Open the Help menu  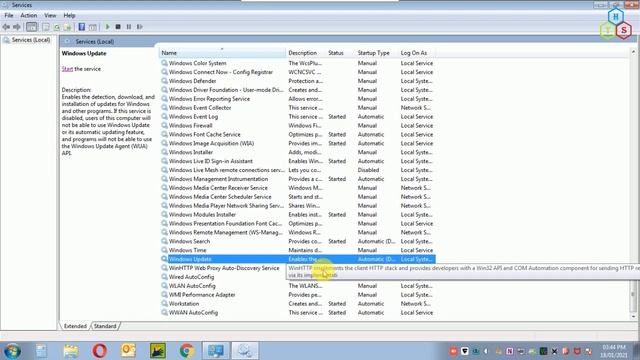click(x=69, y=16)
